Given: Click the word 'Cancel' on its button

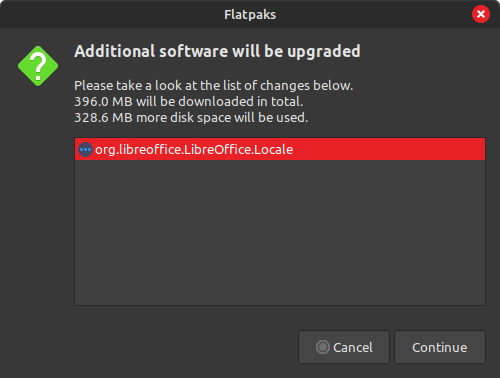Looking at the screenshot, I should coord(353,347).
